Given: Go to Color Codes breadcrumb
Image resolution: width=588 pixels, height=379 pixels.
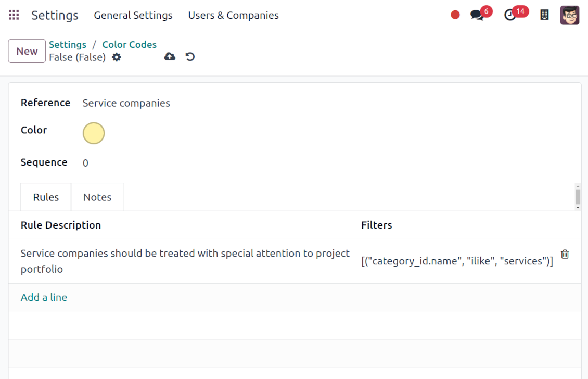Looking at the screenshot, I should 129,45.
